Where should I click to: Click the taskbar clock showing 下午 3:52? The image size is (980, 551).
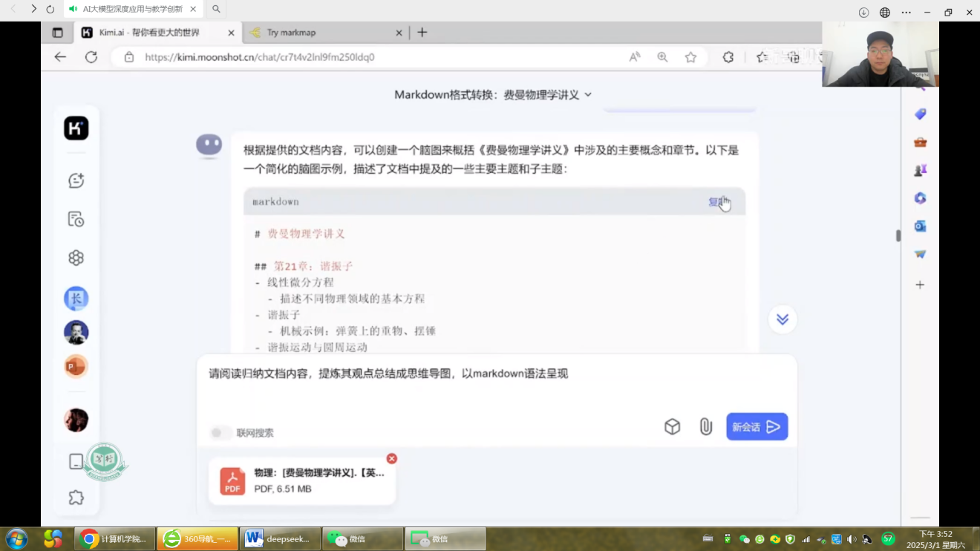tap(935, 539)
